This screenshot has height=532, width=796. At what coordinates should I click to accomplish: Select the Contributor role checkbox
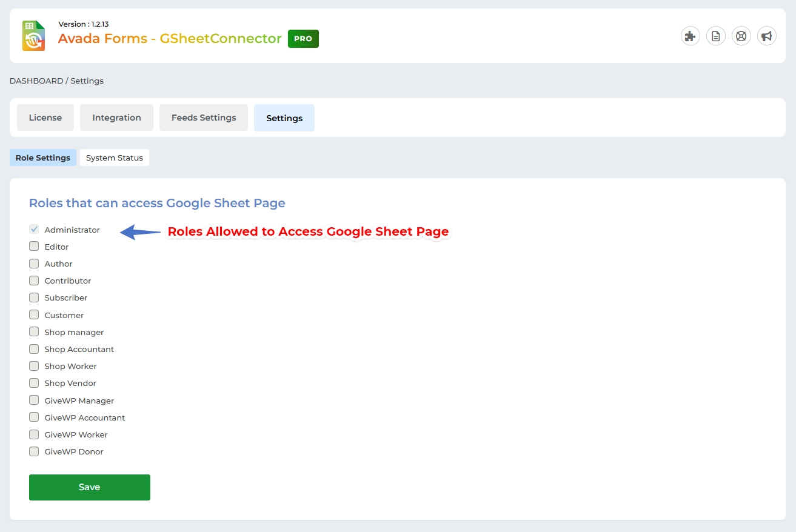coord(34,281)
